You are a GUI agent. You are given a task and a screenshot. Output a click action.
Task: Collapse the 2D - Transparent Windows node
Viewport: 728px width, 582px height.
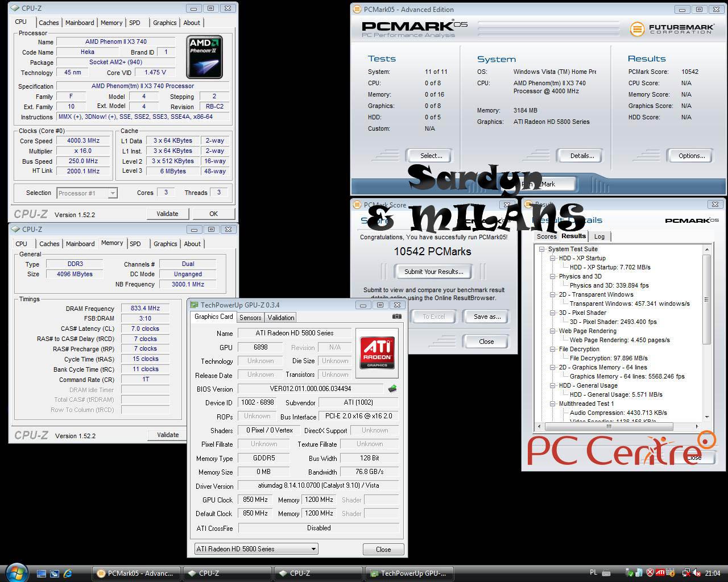[x=552, y=294]
